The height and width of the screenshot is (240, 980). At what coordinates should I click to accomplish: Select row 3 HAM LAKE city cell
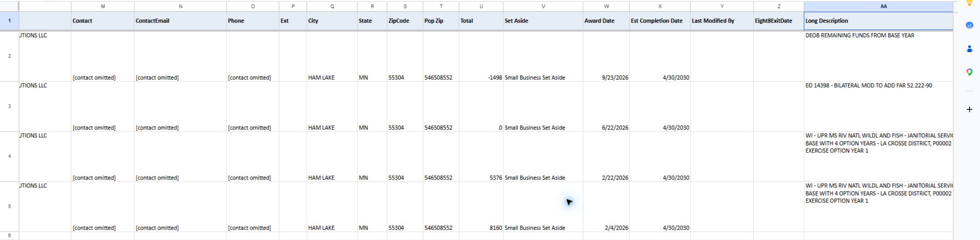pos(332,106)
